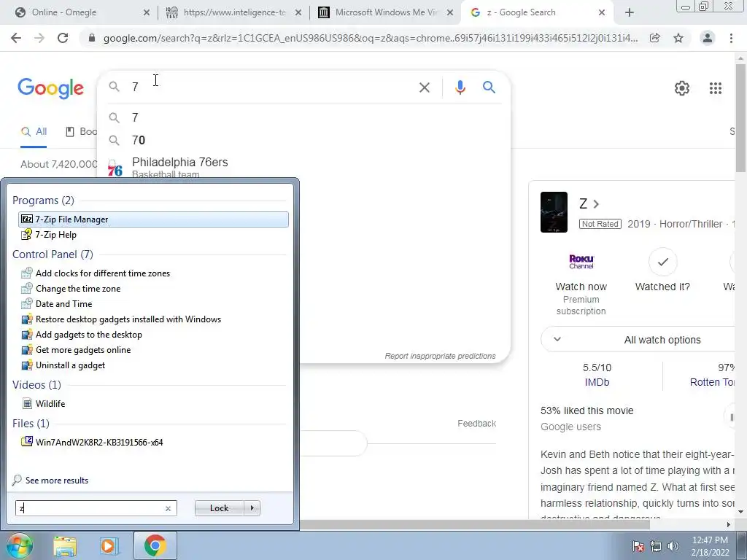Go back in Chrome
This screenshot has width=747, height=560.
16,38
